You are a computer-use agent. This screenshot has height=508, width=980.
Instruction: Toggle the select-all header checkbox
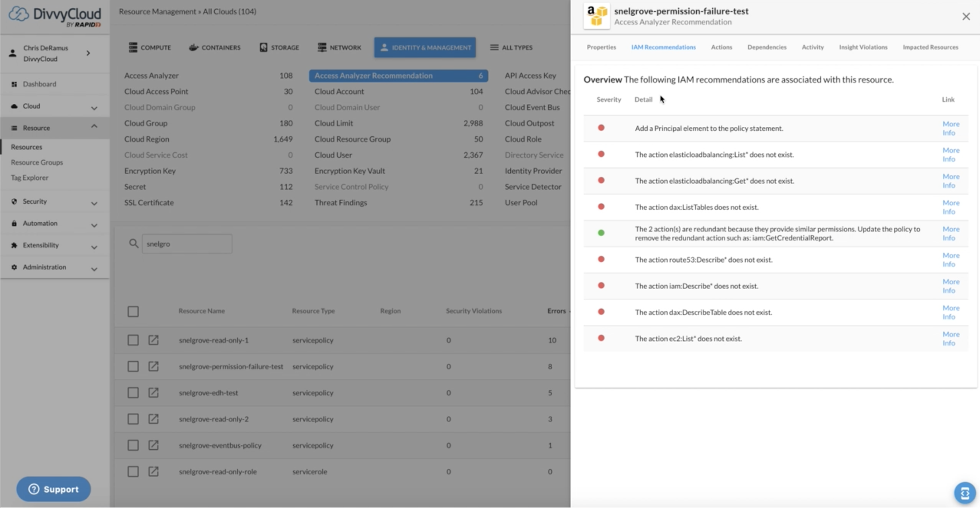point(133,312)
